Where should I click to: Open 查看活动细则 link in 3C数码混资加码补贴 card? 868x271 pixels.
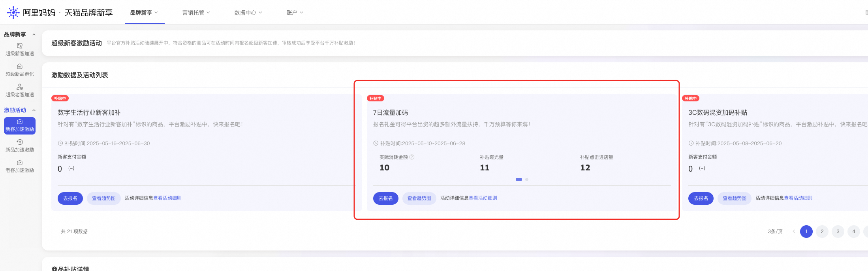(798, 198)
